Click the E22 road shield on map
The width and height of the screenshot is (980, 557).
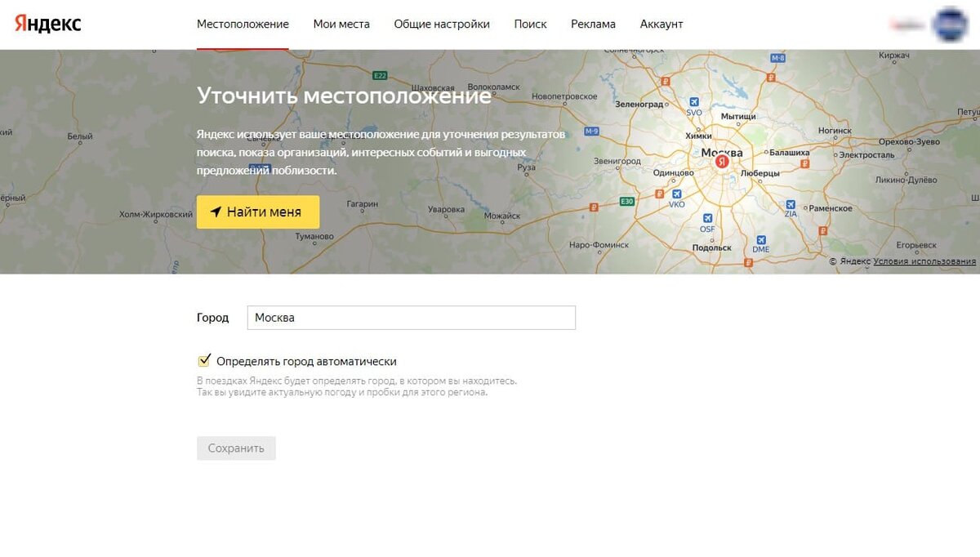pyautogui.click(x=380, y=75)
